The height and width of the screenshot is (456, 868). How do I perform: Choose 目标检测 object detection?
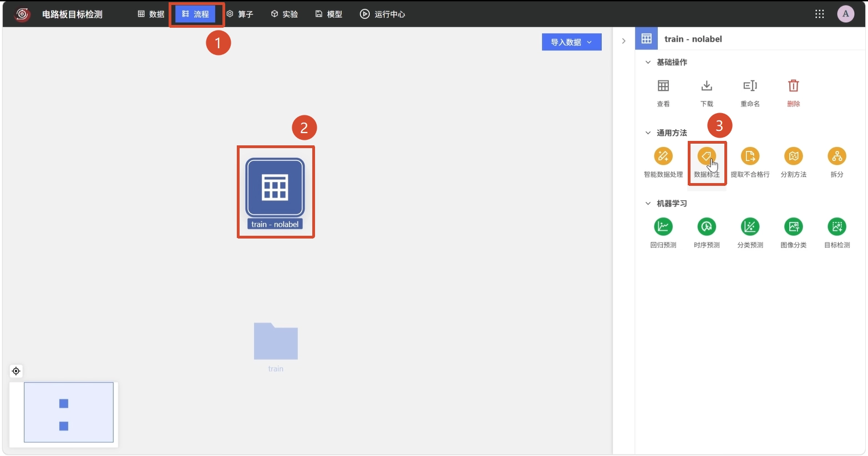pyautogui.click(x=837, y=227)
